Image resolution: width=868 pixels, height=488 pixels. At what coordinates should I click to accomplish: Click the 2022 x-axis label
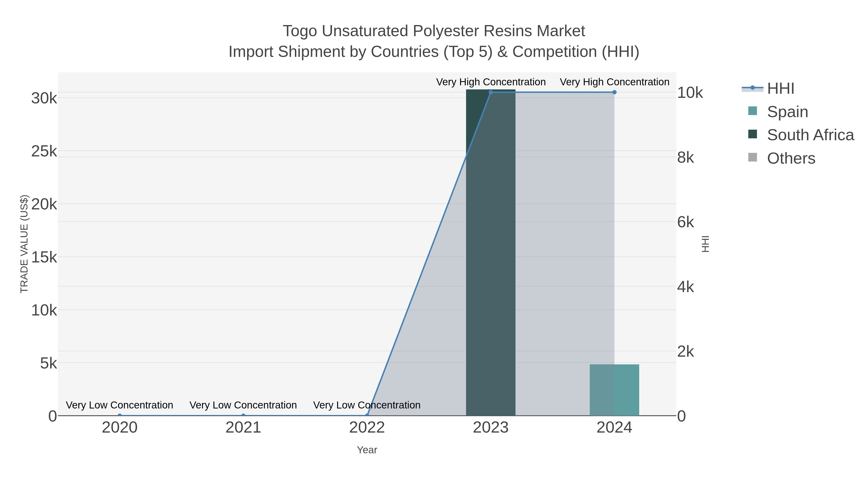tap(367, 428)
